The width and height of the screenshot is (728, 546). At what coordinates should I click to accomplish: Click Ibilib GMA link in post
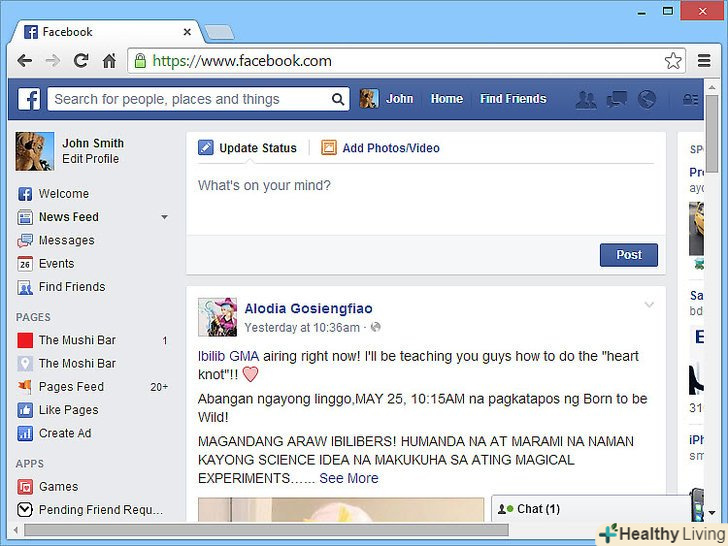coord(228,356)
